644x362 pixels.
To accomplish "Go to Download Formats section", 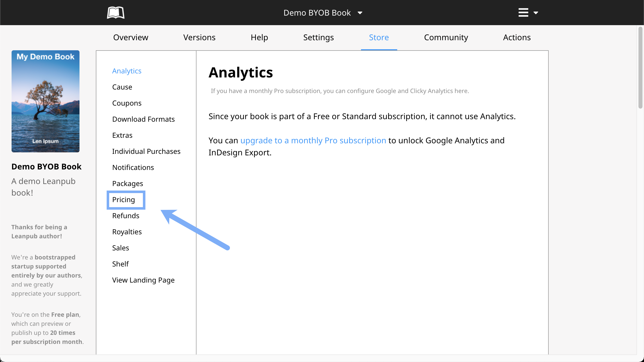I will (x=143, y=119).
